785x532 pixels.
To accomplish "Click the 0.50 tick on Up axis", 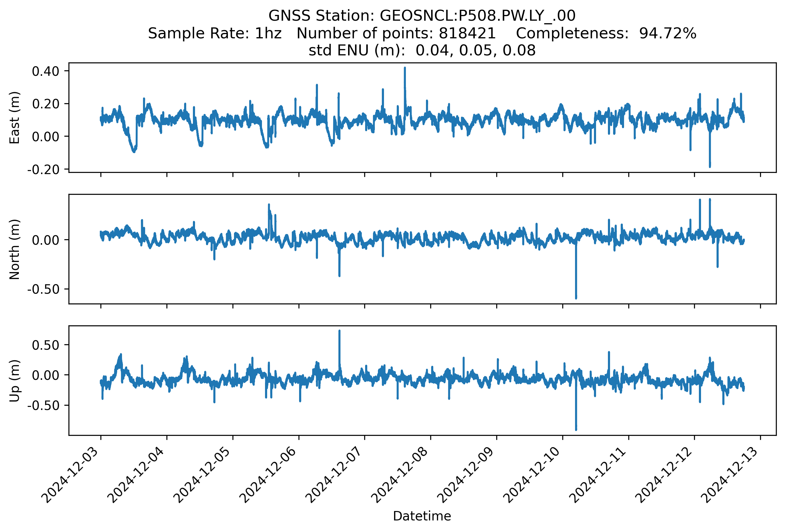I will 46,345.
